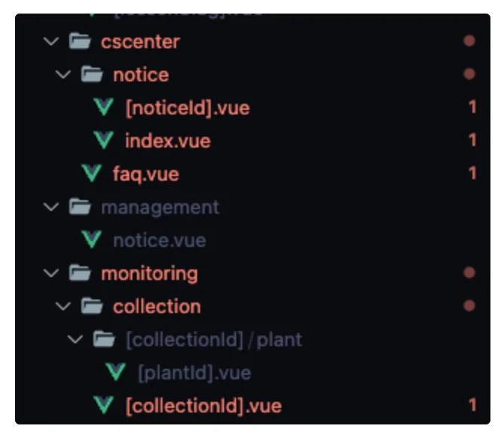Click the collection folder icon
The height and width of the screenshot is (438, 504).
click(92, 306)
